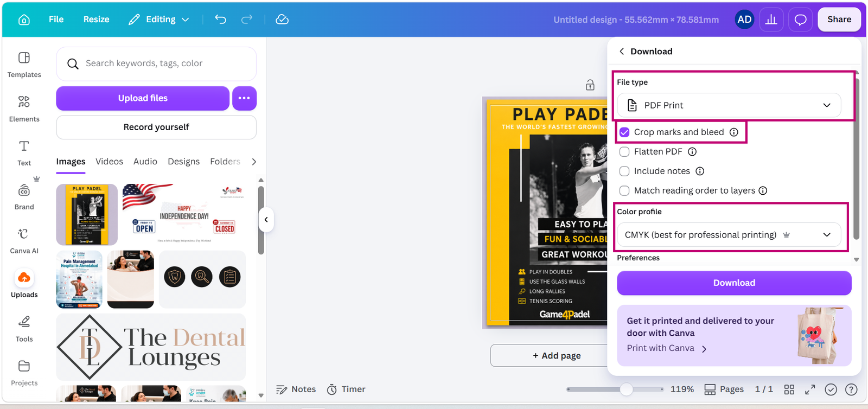Open the Editing mode dropdown
The height and width of the screenshot is (409, 868).
point(159,20)
